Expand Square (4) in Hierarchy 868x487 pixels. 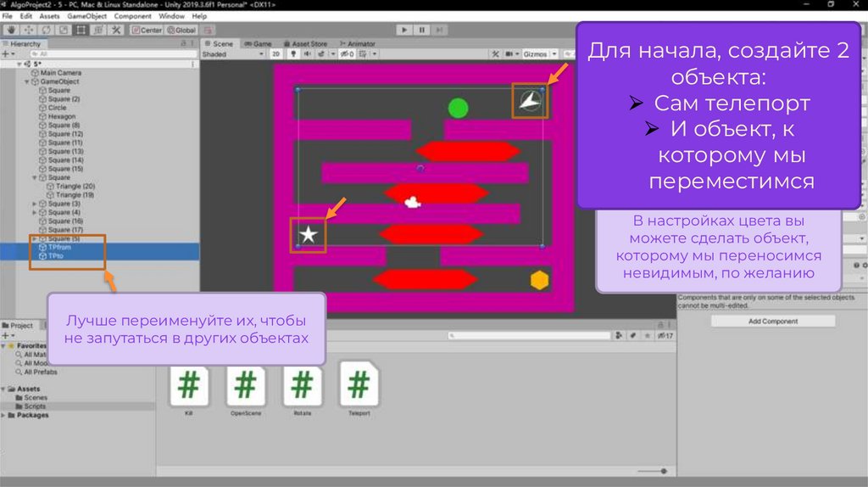tap(34, 212)
